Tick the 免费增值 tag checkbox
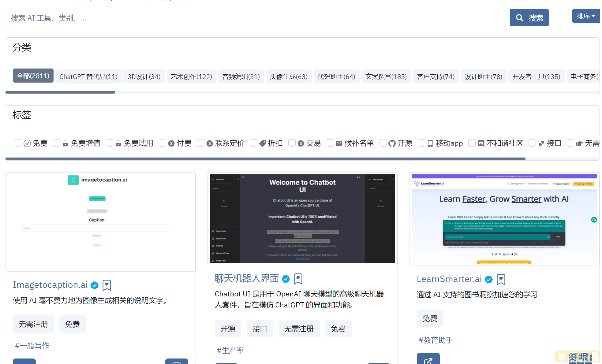The width and height of the screenshot is (602, 364). pos(57,143)
